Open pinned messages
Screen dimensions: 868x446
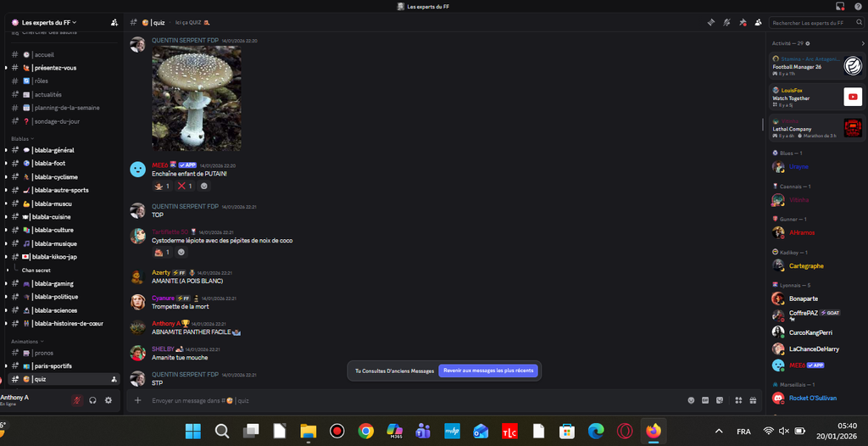[x=743, y=23]
